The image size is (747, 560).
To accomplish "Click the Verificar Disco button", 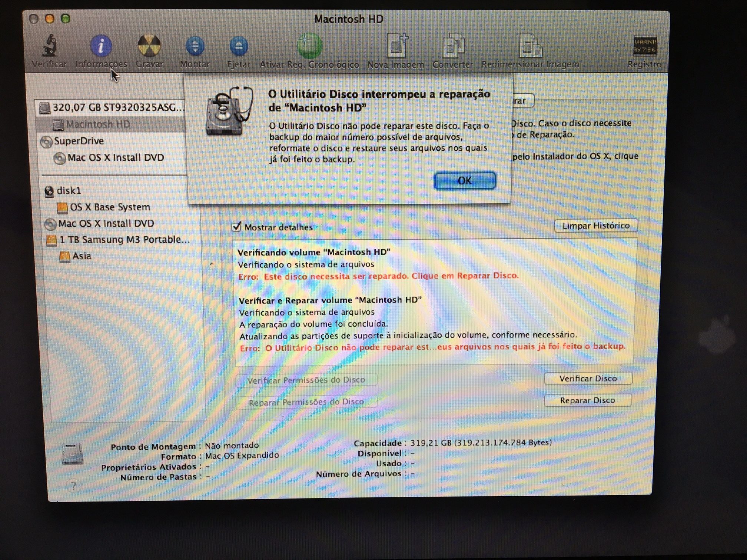I will click(x=588, y=379).
